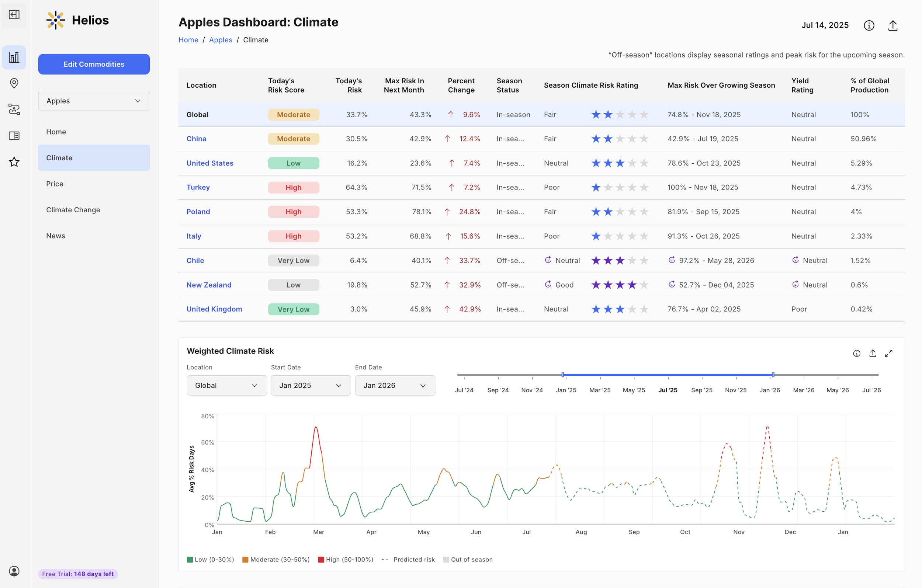Click the favorites star sidebar icon
922x588 pixels.
click(14, 162)
